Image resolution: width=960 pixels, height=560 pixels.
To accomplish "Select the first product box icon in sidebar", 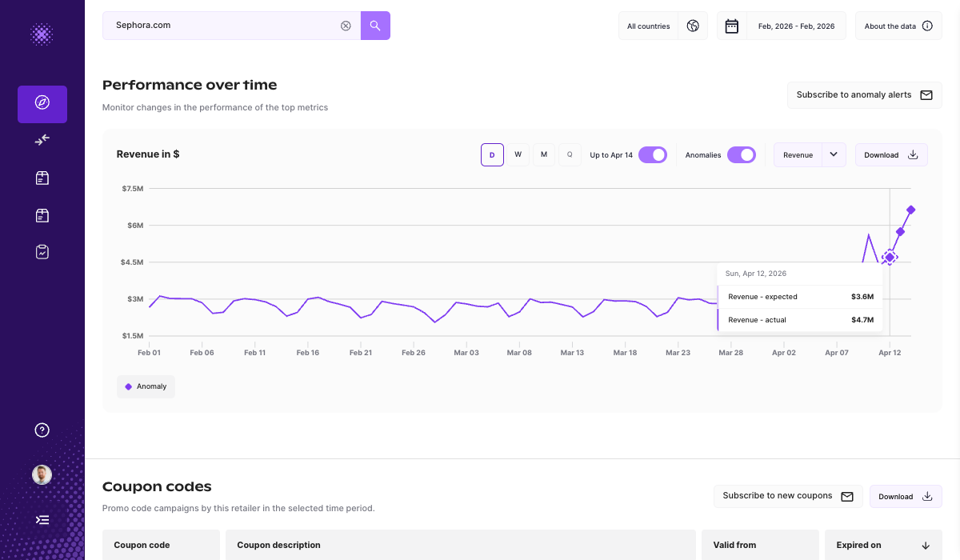I will click(x=42, y=178).
